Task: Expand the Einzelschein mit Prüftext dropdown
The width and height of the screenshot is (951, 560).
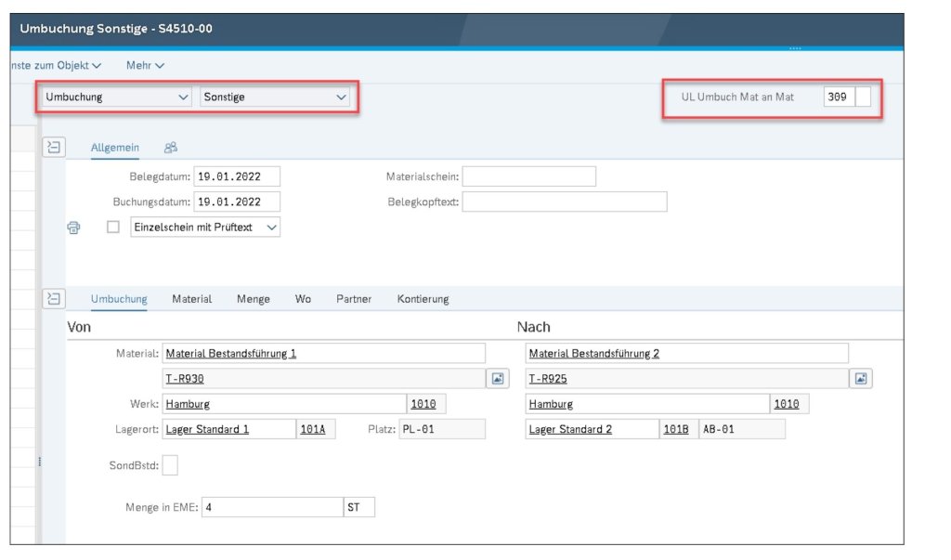Action: click(x=205, y=228)
